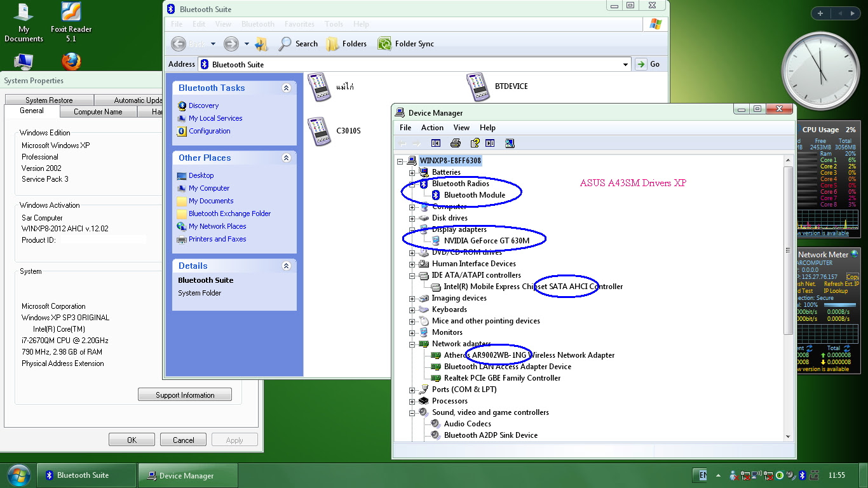Viewport: 868px width, 488px height.
Task: Select Bluetooth Module device in tree
Action: pyautogui.click(x=475, y=195)
